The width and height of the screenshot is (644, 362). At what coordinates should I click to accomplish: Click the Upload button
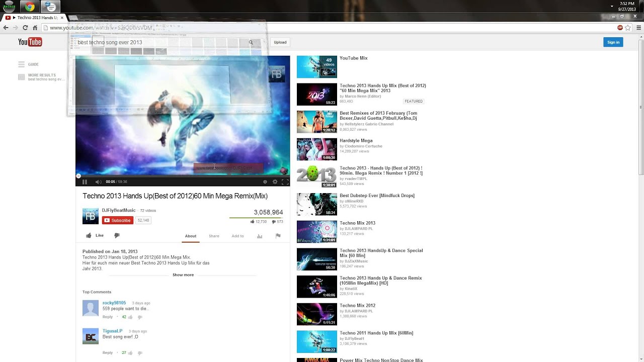[x=280, y=42]
